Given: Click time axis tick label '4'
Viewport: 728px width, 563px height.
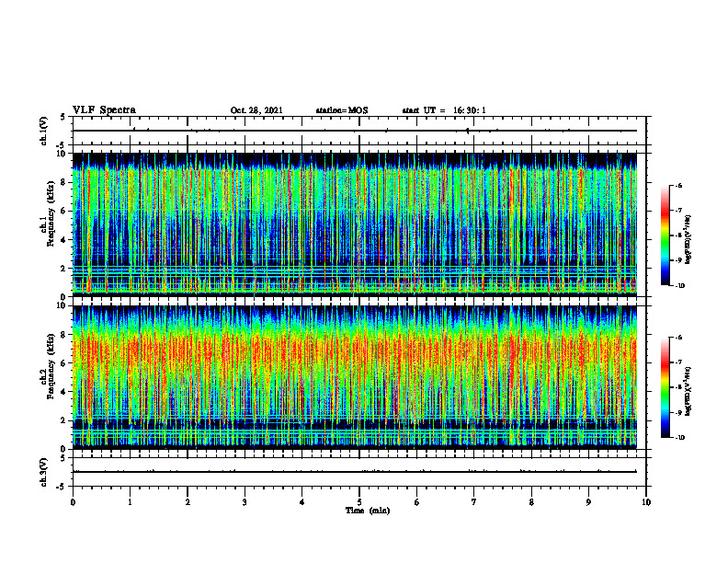Looking at the screenshot, I should tap(302, 501).
